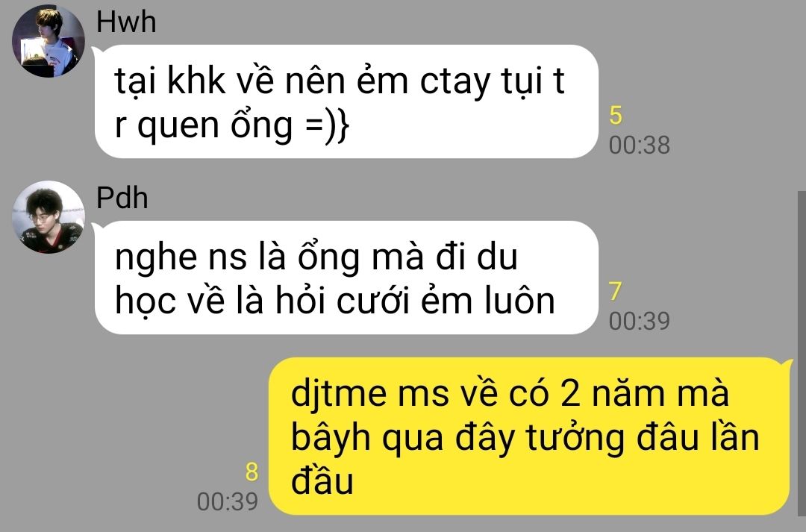Click the 00:38 timestamp
Screen dimensions: 806x532
[640, 145]
